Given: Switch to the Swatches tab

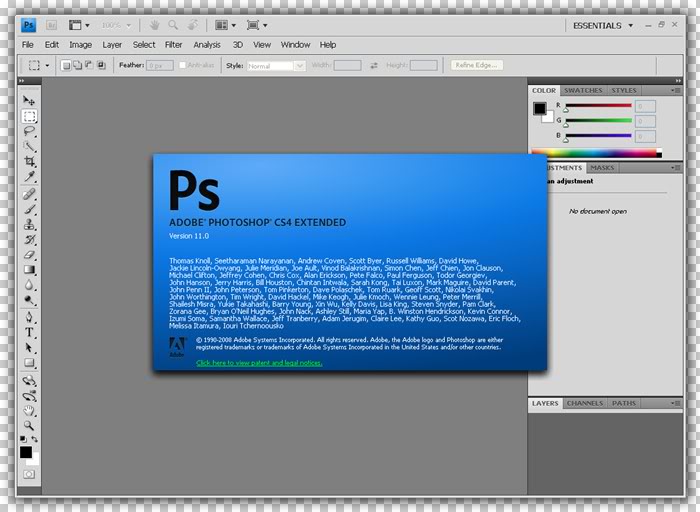Looking at the screenshot, I should 583,90.
